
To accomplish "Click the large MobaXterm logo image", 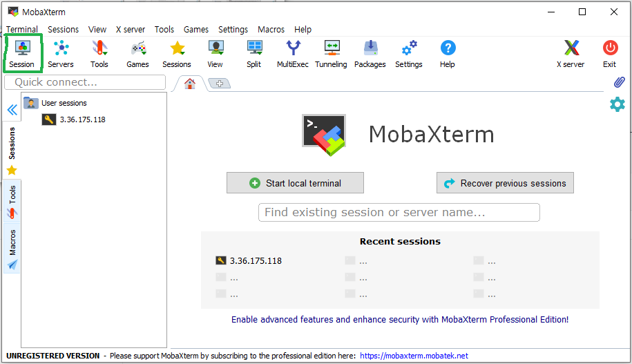I will 324,135.
